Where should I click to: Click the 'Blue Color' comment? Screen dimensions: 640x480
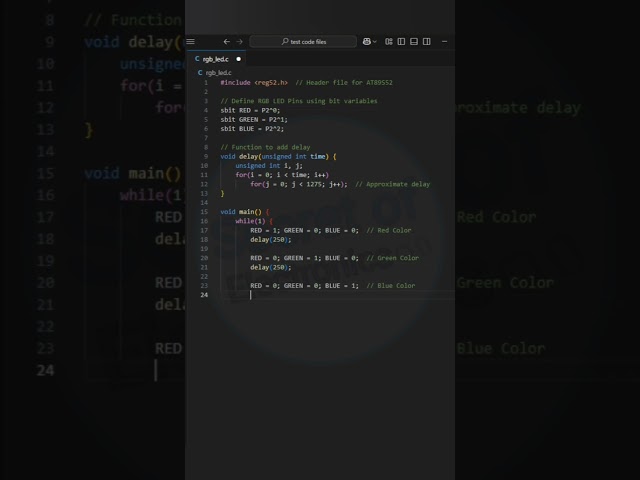coord(391,286)
